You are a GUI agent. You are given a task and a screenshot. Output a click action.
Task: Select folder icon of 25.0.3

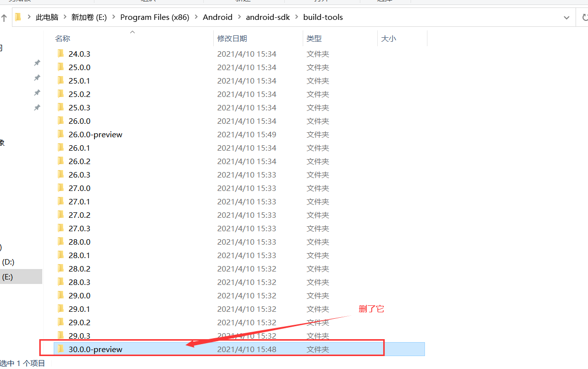click(61, 107)
